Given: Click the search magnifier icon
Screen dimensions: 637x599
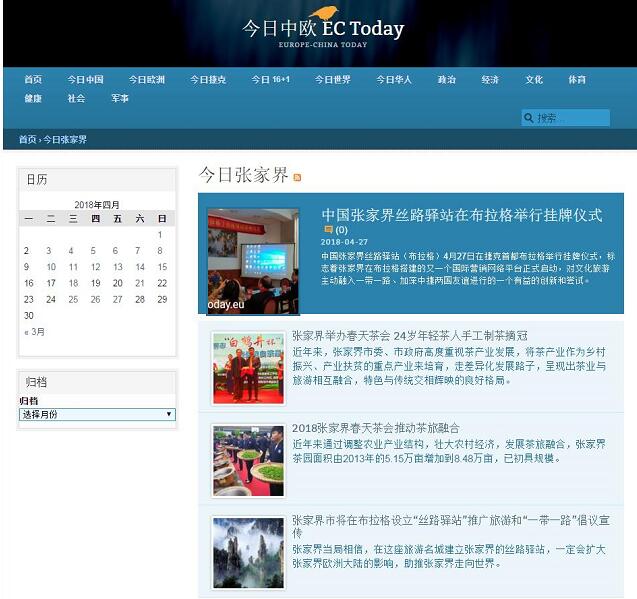Looking at the screenshot, I should click(528, 118).
